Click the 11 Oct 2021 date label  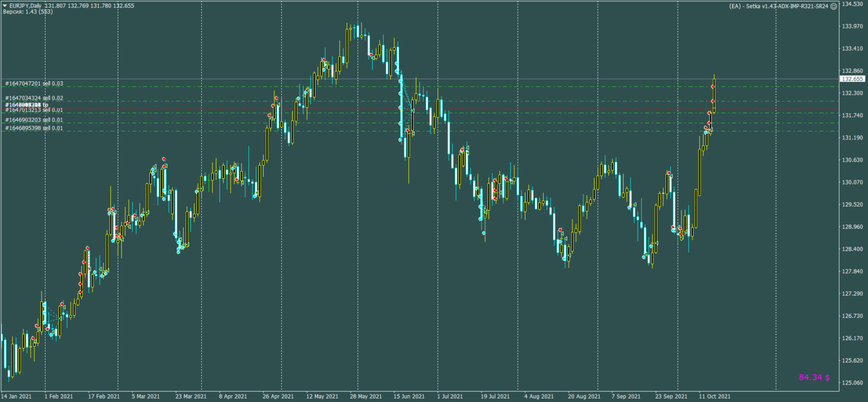point(715,397)
